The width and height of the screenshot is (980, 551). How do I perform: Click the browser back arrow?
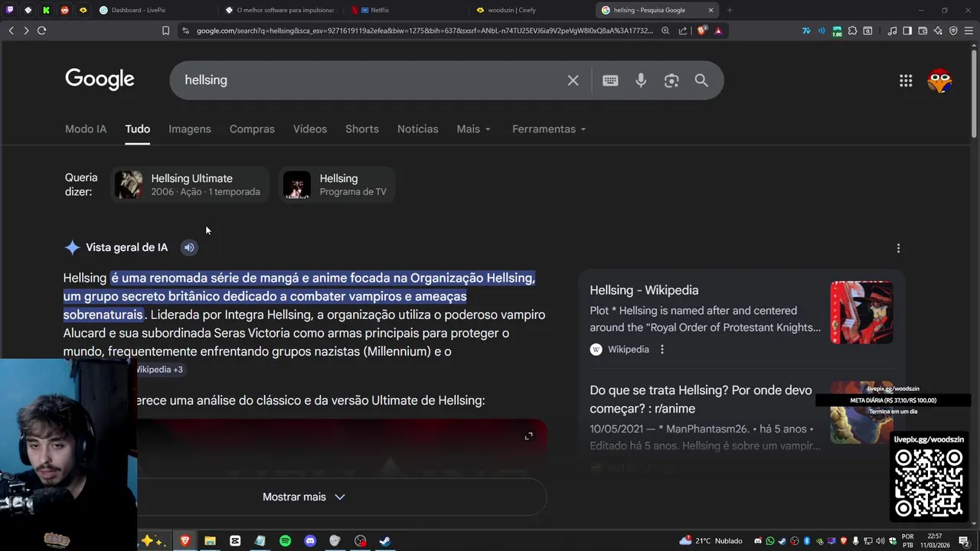[x=11, y=31]
